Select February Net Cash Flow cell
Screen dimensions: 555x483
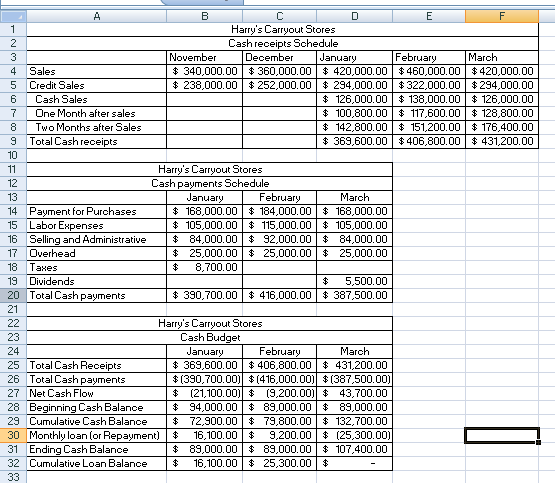point(280,393)
